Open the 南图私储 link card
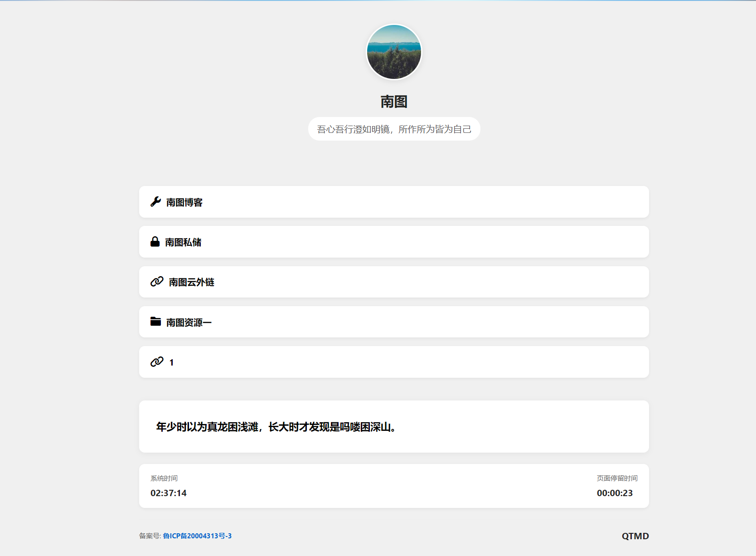Viewport: 756px width, 556px height. (x=394, y=242)
